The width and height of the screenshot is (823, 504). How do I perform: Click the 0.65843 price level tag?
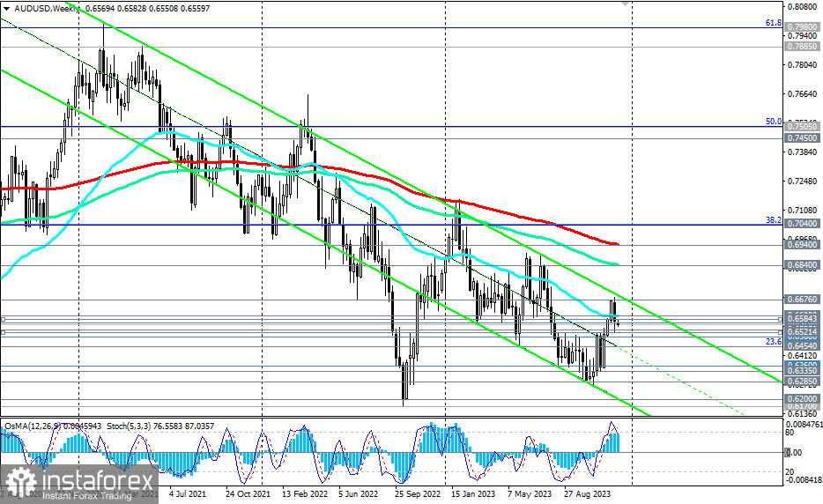(802, 319)
